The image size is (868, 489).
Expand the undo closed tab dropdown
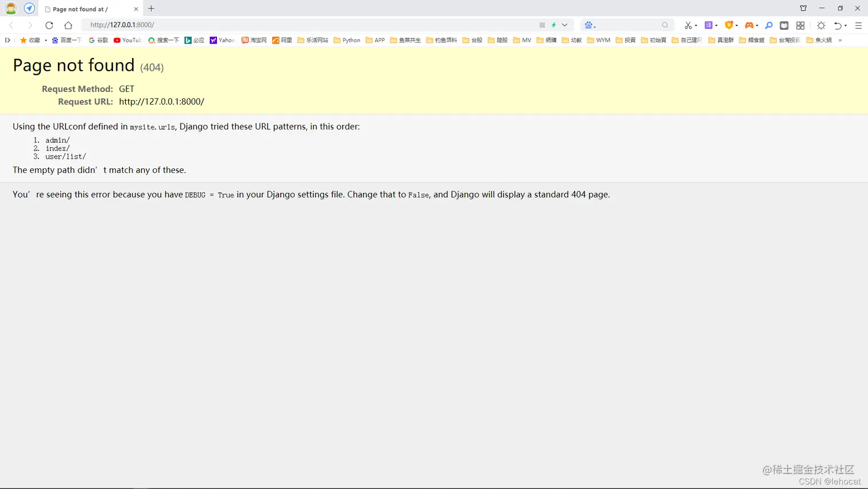(846, 26)
